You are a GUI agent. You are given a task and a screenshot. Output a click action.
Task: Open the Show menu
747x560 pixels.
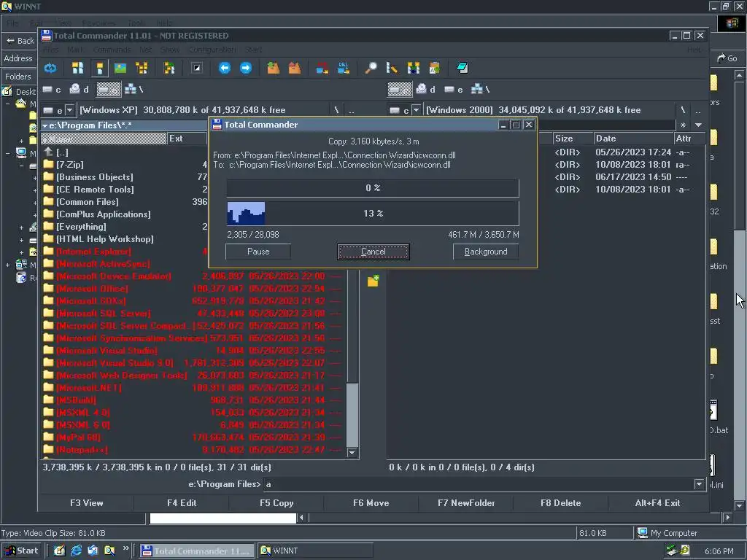pos(169,50)
